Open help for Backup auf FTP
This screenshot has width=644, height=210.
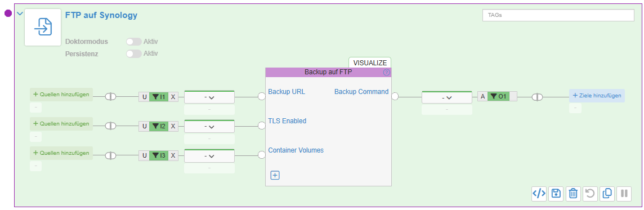[387, 72]
